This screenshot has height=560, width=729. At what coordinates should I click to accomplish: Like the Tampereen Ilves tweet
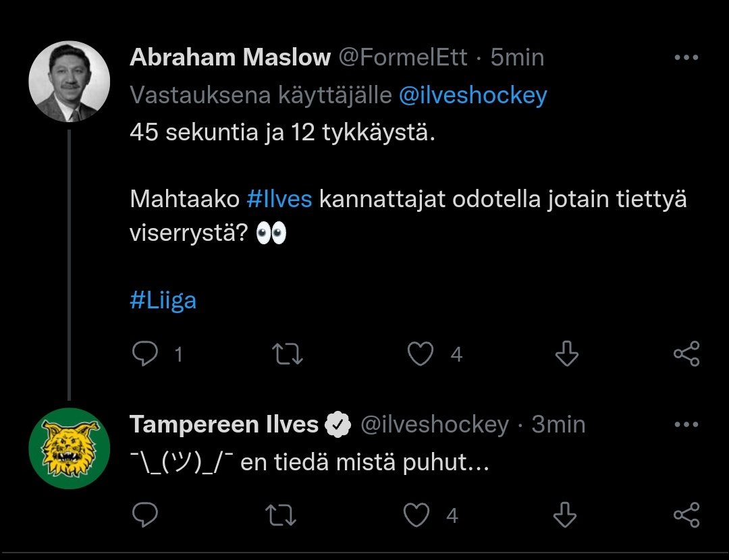tap(416, 515)
